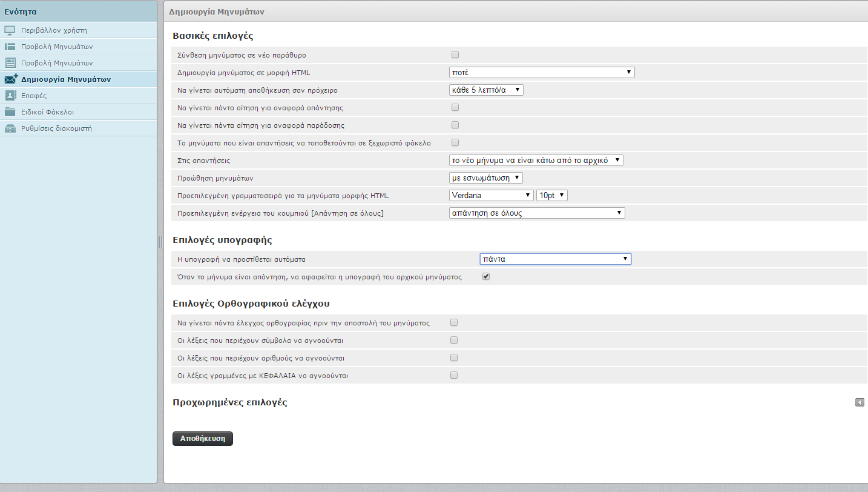
Task: Open Verdana font family dropdown
Action: click(492, 195)
